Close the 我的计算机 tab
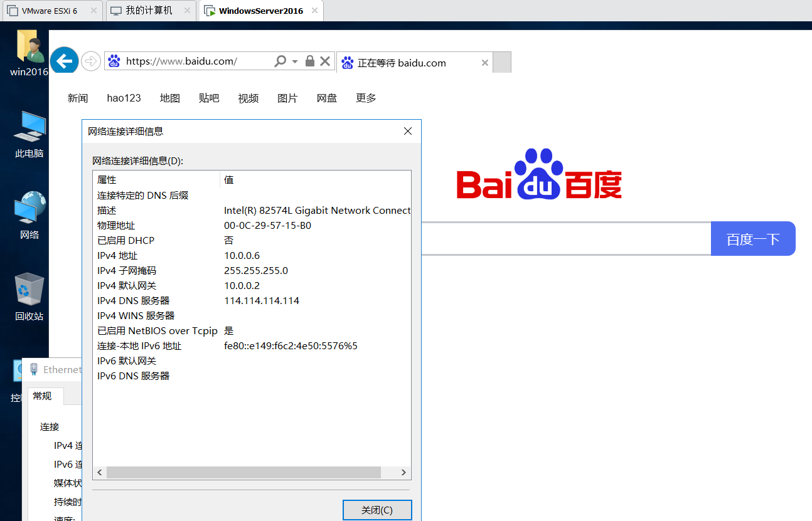The image size is (812, 521). click(187, 11)
